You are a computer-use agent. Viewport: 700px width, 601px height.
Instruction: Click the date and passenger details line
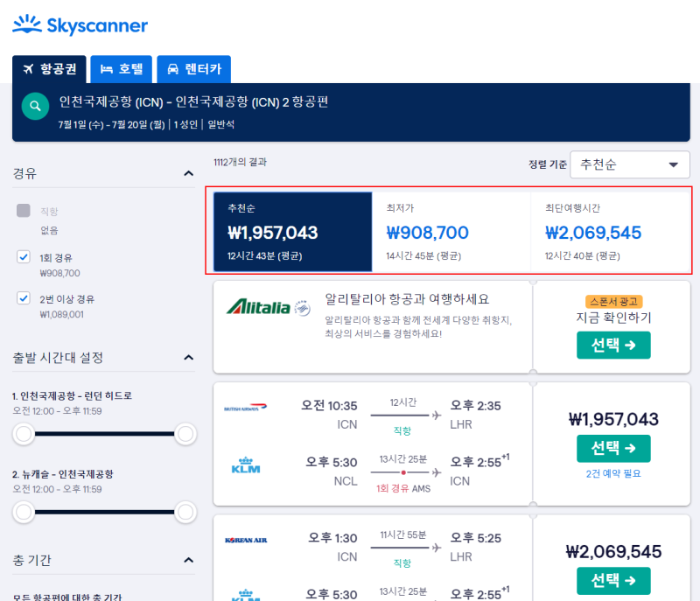(146, 124)
